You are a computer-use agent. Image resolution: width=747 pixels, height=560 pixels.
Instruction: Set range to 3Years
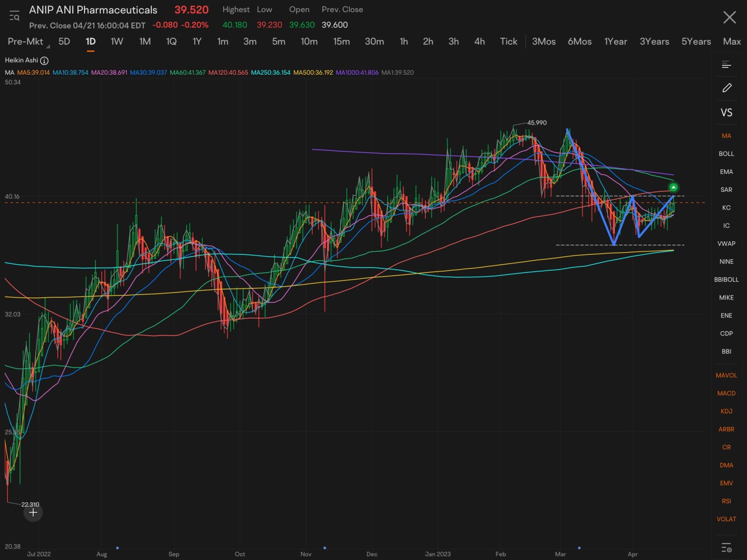654,42
